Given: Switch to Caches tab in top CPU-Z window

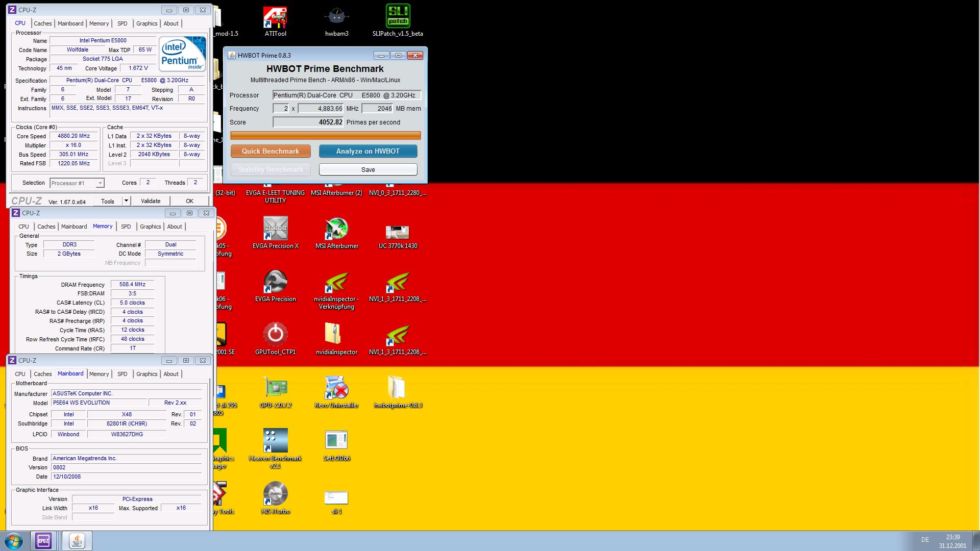Looking at the screenshot, I should 43,23.
